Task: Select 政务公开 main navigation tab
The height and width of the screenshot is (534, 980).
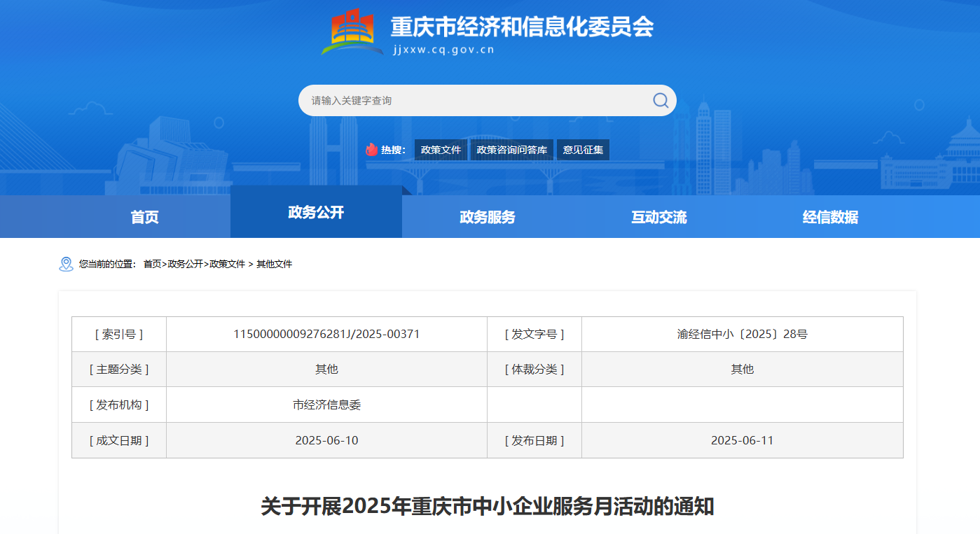Action: pyautogui.click(x=316, y=212)
